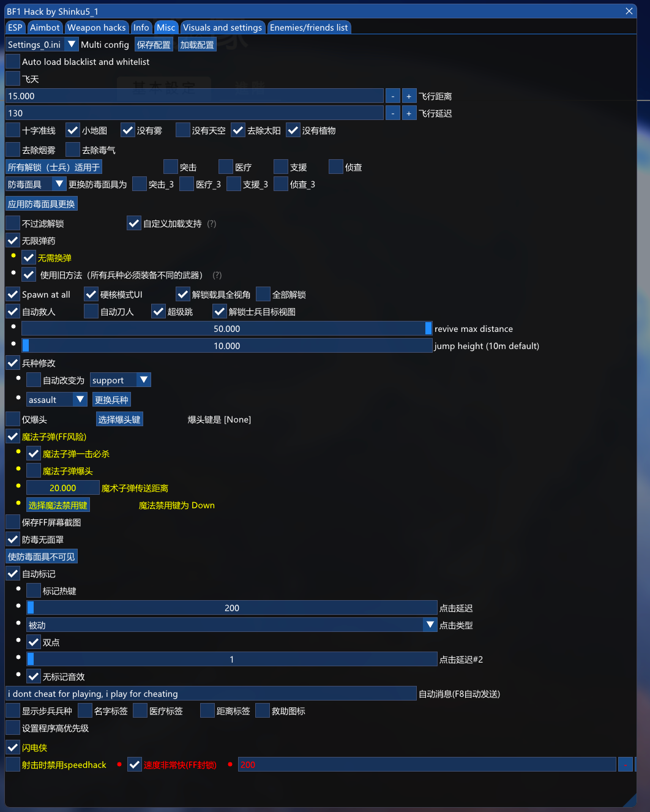Check the 突击 class checkbox

[x=171, y=167]
